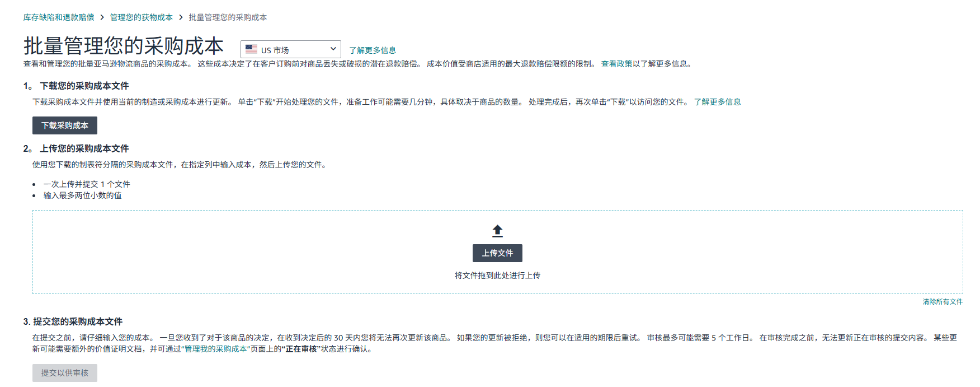Click the 批量管理您的采购成本 page heading

[124, 46]
